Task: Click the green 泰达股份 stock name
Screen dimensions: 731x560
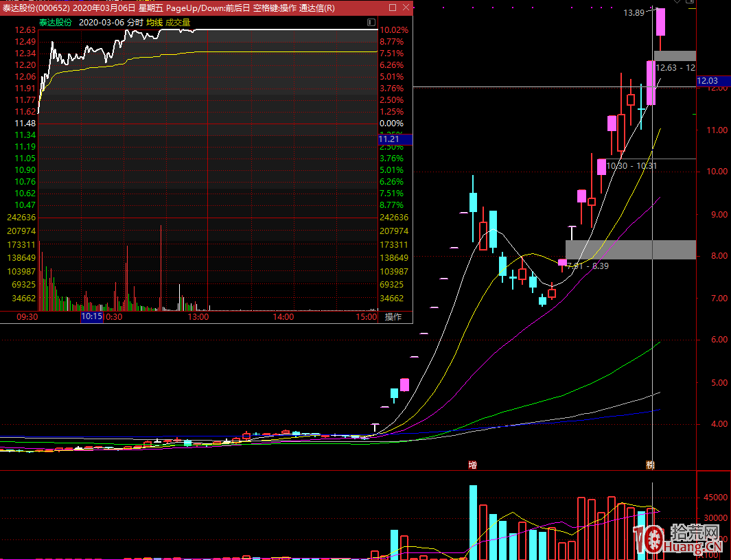Action: point(56,23)
